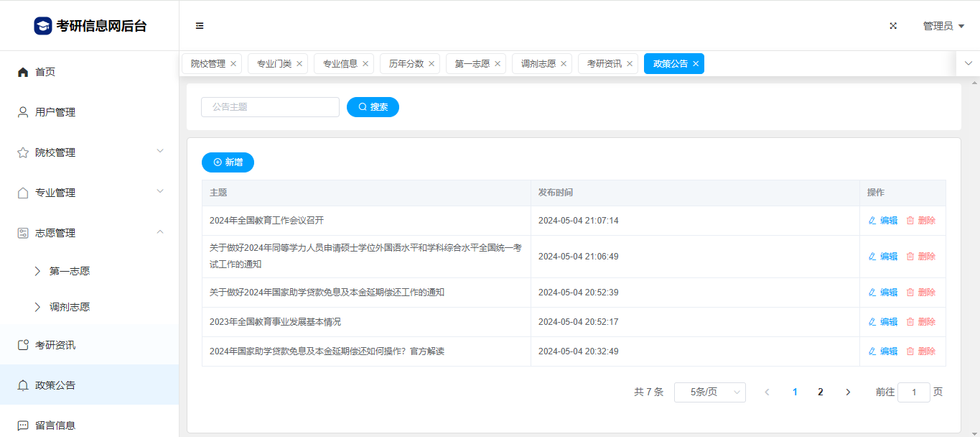Switch to the 历年分数 tab

406,64
